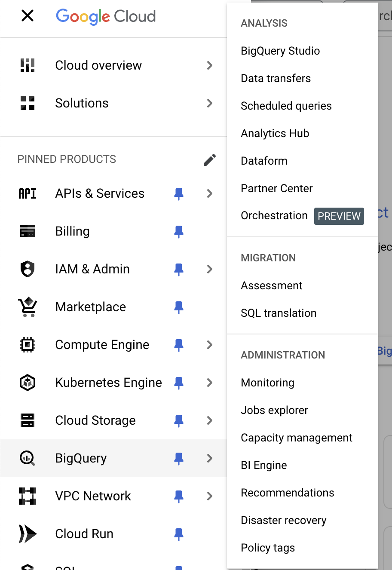Image resolution: width=392 pixels, height=570 pixels.
Task: Unpin BigQuery from pinned products
Action: [179, 459]
